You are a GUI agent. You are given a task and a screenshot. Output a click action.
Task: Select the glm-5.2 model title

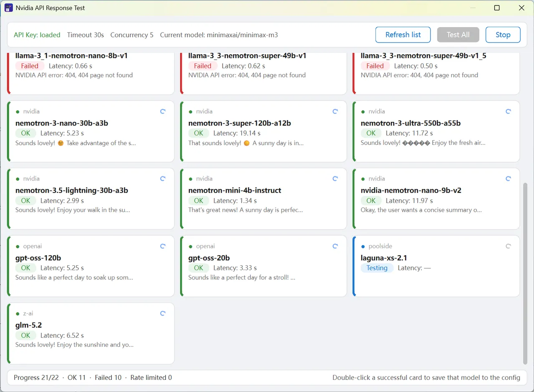(x=29, y=325)
